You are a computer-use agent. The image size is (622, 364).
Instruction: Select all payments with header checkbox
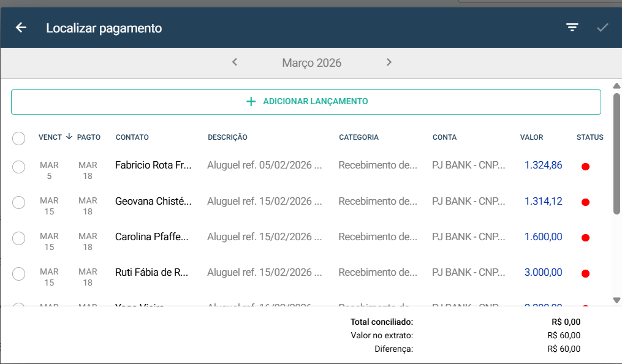18,138
